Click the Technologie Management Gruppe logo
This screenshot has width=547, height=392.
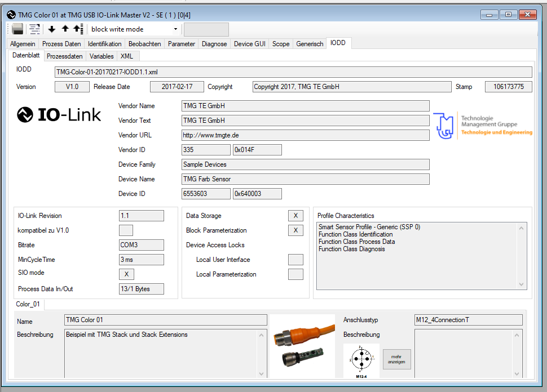pyautogui.click(x=483, y=125)
